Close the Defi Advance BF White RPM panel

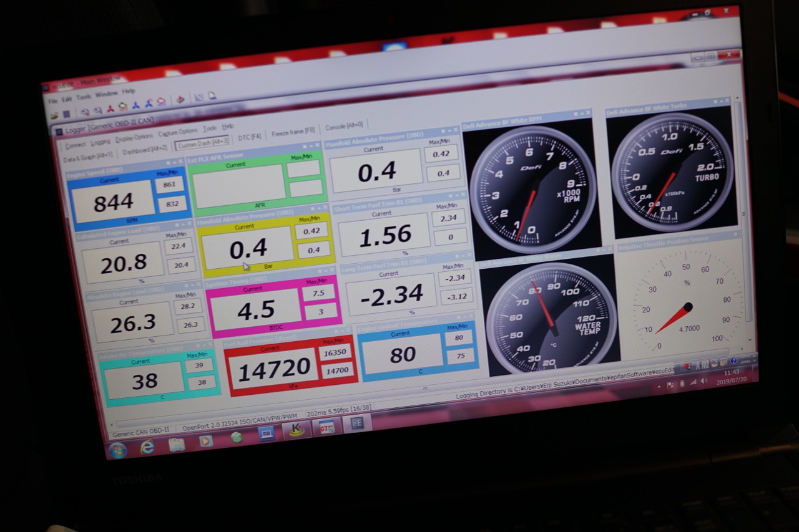(587, 114)
